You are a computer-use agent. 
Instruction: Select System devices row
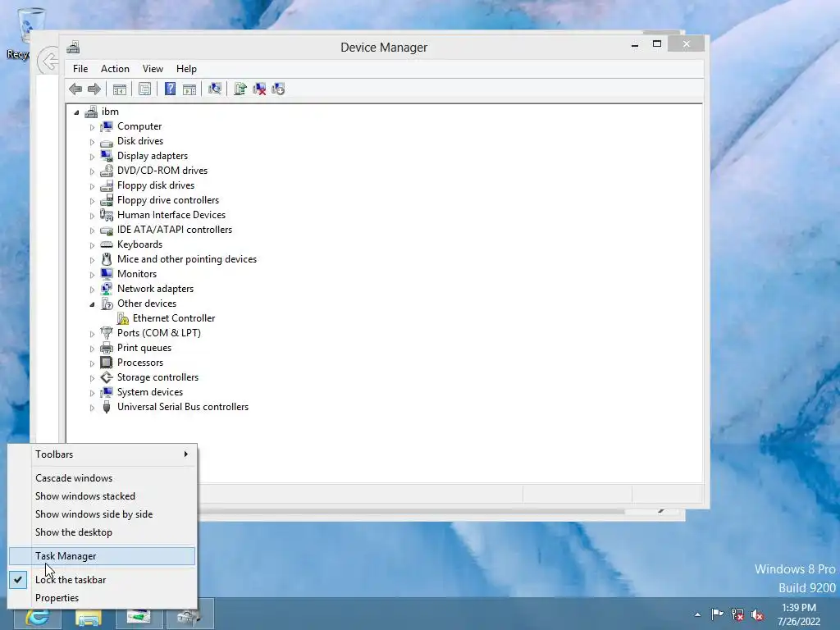point(150,392)
